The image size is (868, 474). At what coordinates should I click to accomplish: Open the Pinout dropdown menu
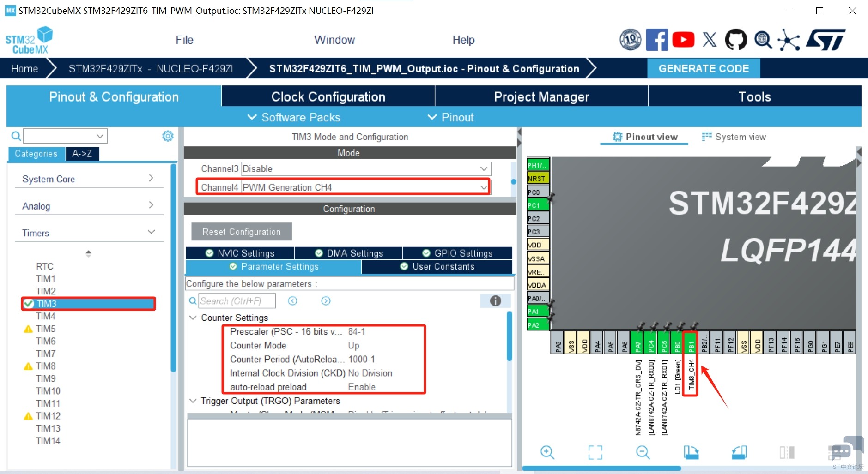coord(451,117)
